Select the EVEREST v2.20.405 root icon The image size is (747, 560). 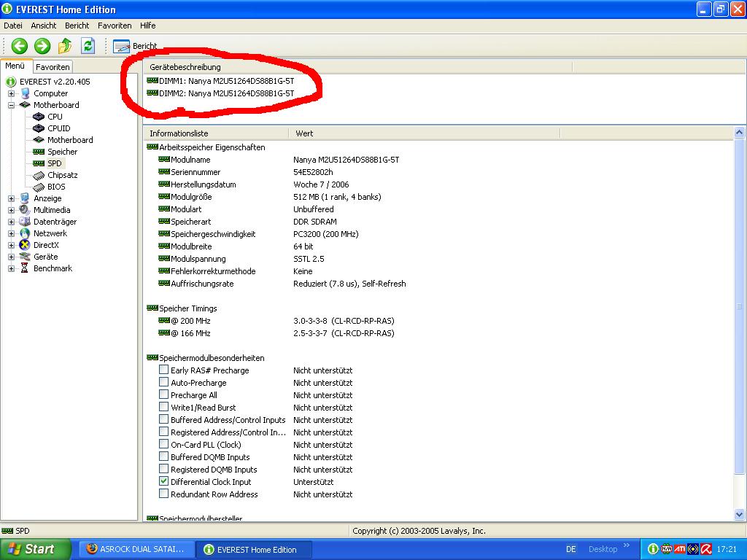(11, 82)
